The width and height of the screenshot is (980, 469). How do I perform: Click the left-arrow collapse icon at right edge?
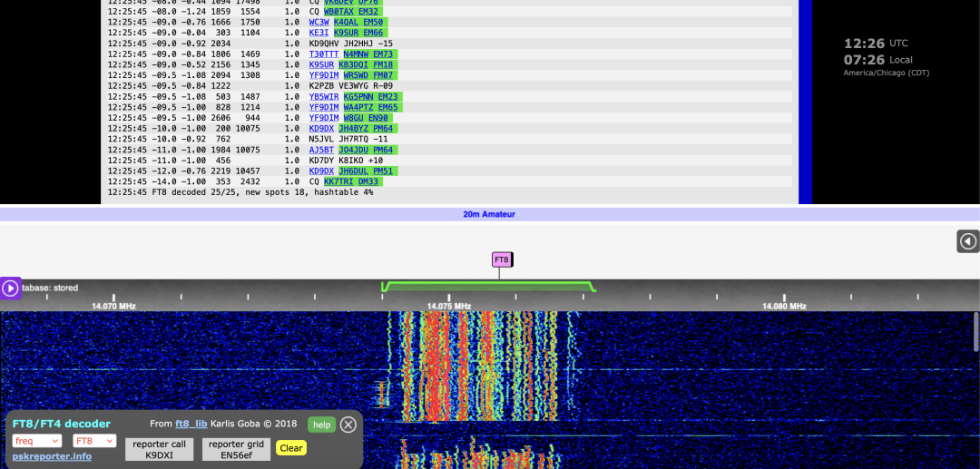click(x=968, y=241)
